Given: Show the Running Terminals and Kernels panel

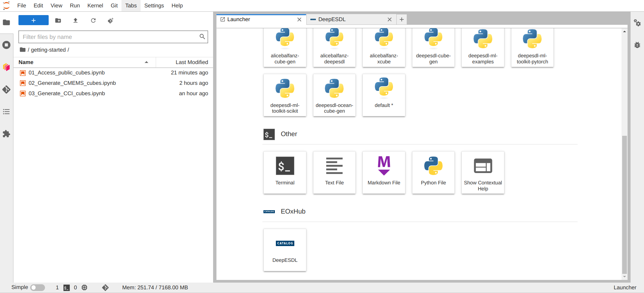Looking at the screenshot, I should pos(6,45).
